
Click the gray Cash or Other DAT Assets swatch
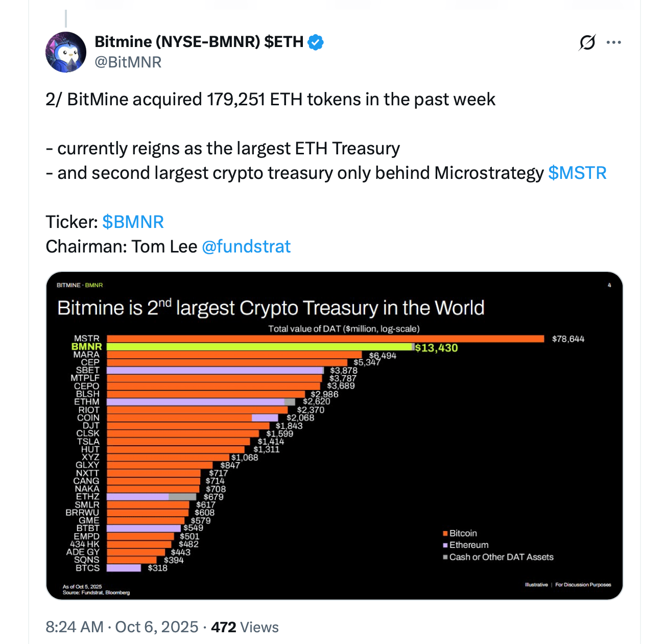click(445, 557)
